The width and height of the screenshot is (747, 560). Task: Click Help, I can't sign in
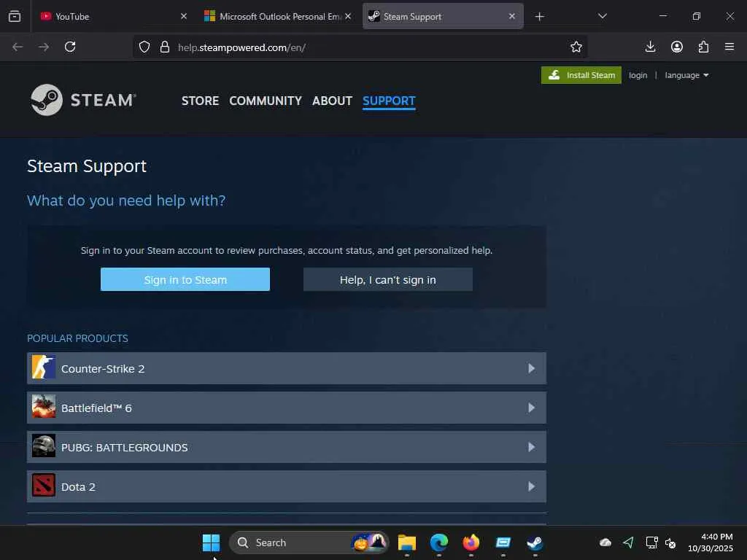(x=388, y=279)
